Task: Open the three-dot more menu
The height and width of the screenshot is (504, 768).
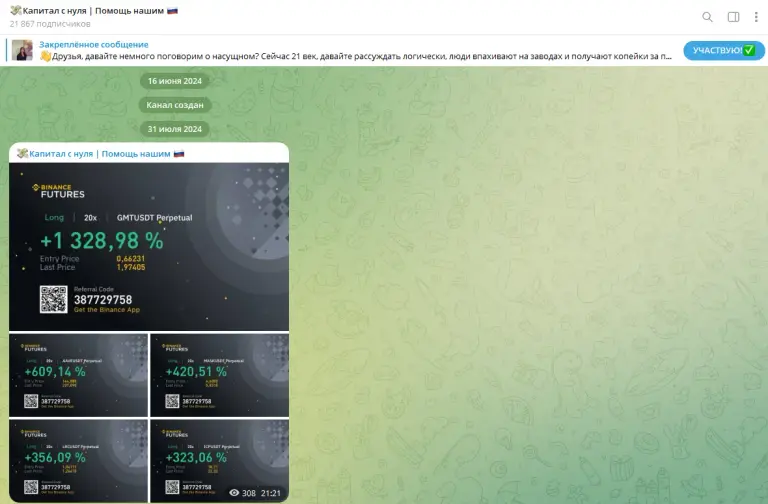Action: (756, 17)
